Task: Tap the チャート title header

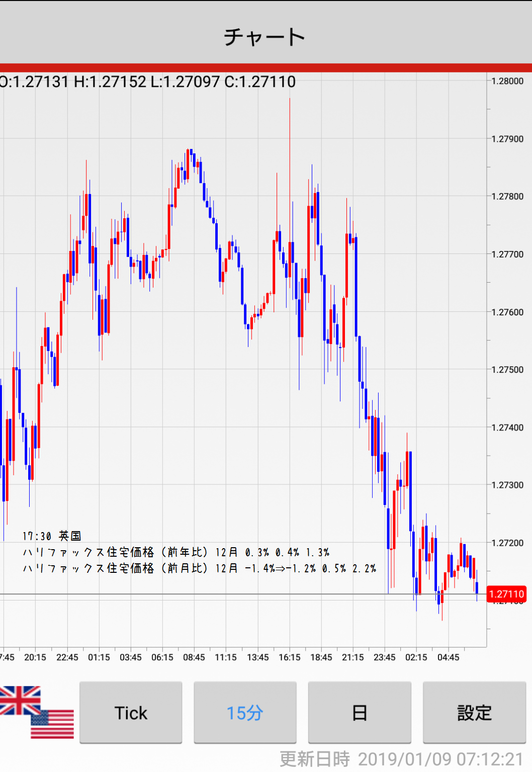Action: [x=265, y=37]
